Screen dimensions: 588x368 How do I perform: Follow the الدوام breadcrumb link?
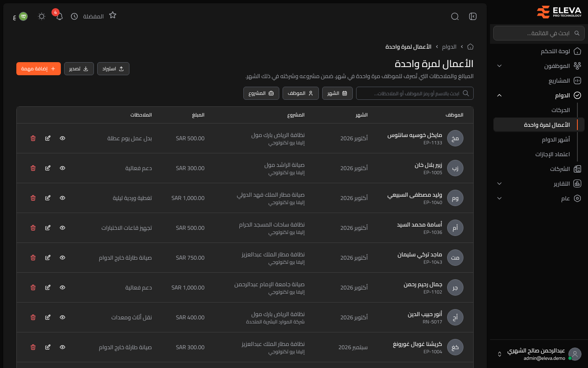pyautogui.click(x=449, y=47)
